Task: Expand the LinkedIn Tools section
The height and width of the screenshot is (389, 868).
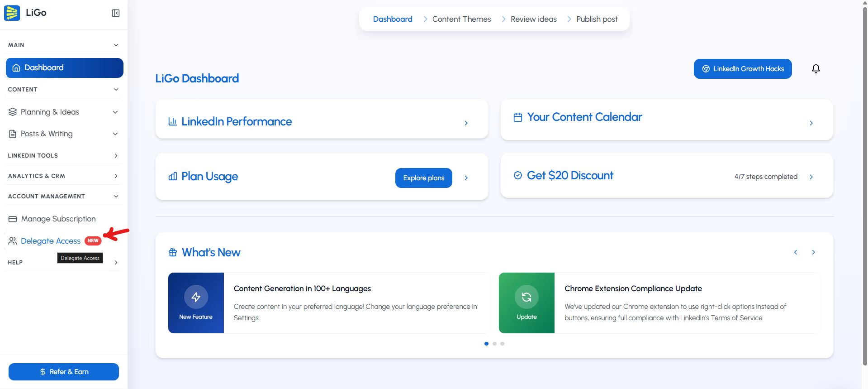Action: [x=116, y=156]
